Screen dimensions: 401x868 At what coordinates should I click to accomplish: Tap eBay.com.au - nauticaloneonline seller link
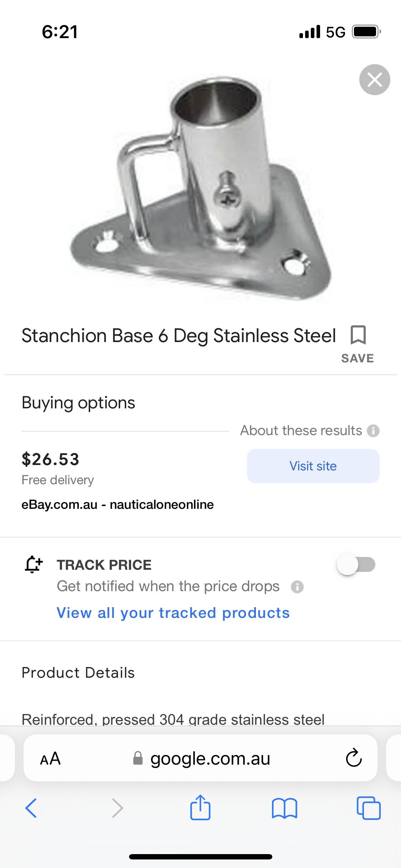(118, 505)
